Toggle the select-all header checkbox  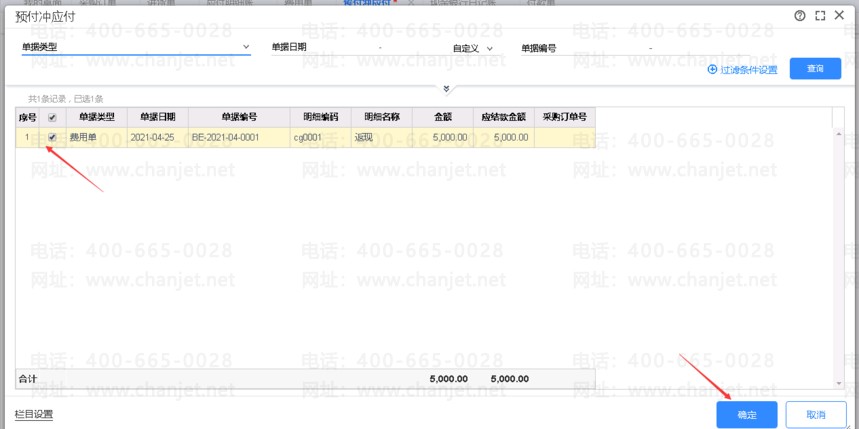tap(53, 117)
